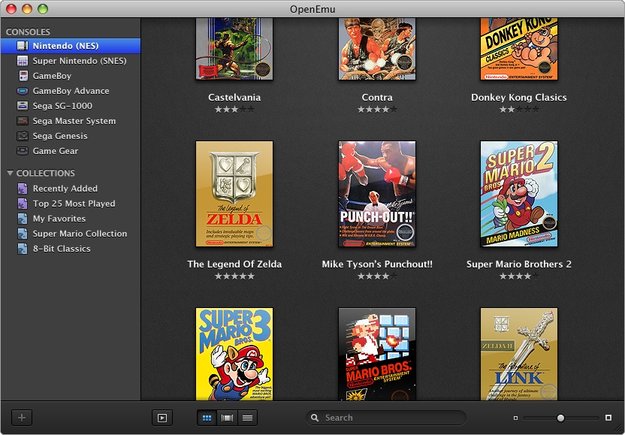The width and height of the screenshot is (625, 435).
Task: Click the CONSOLES section header
Action: [28, 32]
